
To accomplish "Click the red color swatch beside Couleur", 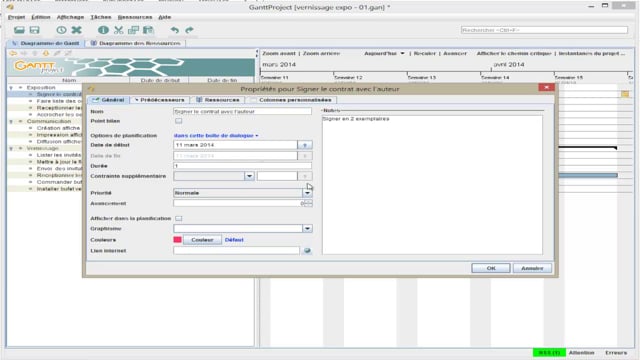I will (177, 240).
